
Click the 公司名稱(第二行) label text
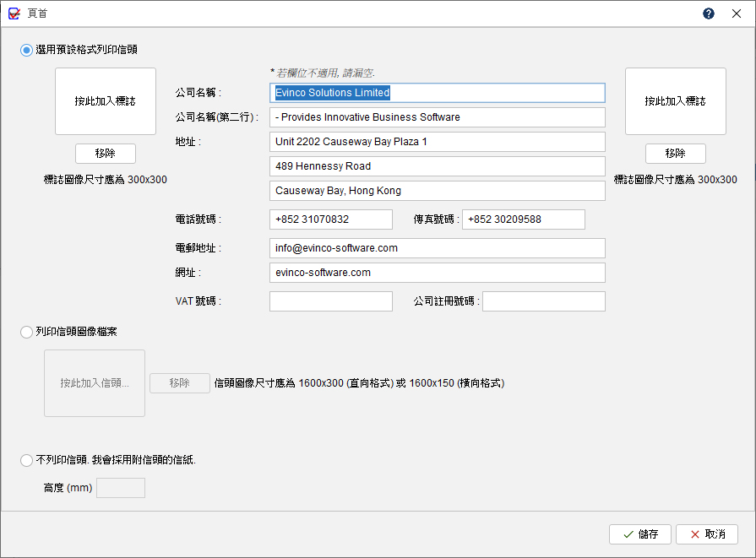(x=217, y=117)
